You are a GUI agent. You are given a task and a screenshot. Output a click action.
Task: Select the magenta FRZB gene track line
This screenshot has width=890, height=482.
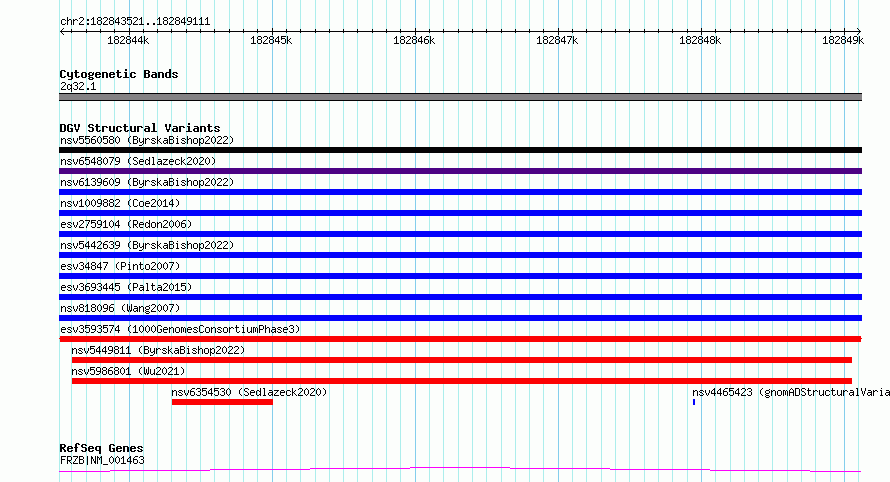click(460, 470)
